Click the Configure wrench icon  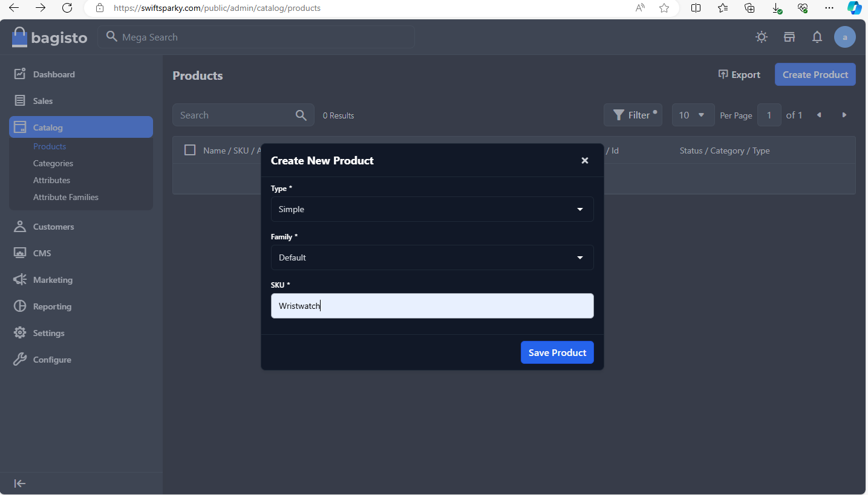20,359
